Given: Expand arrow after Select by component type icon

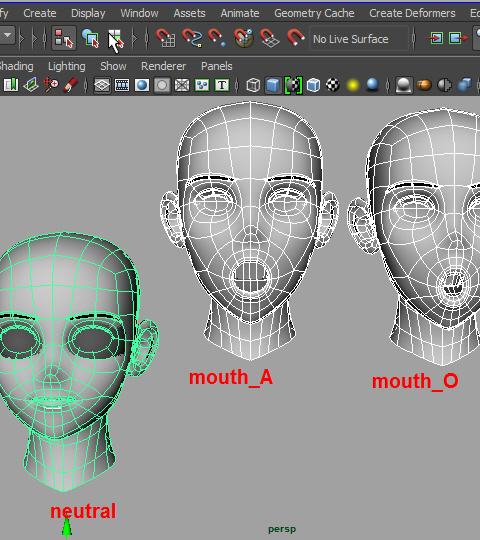Looking at the screenshot, I should tap(135, 38).
